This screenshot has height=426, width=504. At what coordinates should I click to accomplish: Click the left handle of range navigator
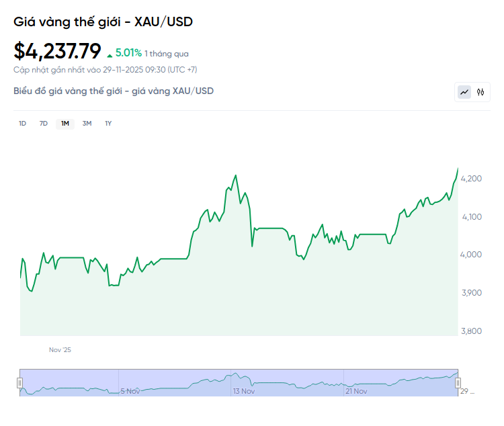pos(19,382)
